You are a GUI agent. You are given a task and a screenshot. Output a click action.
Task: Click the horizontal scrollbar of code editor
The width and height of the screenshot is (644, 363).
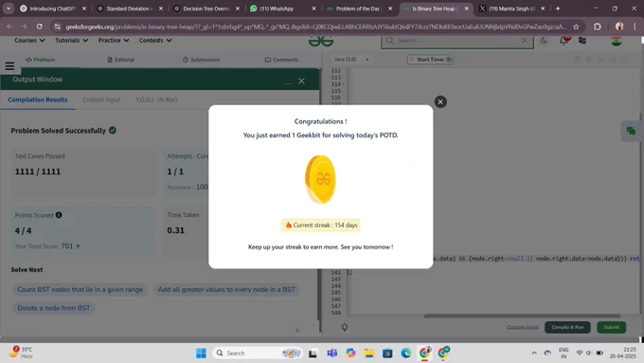click(522, 317)
